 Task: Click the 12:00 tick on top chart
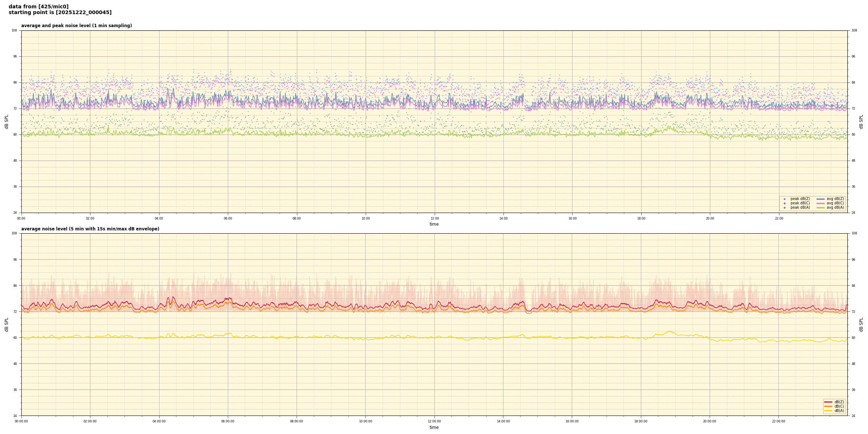(434, 218)
